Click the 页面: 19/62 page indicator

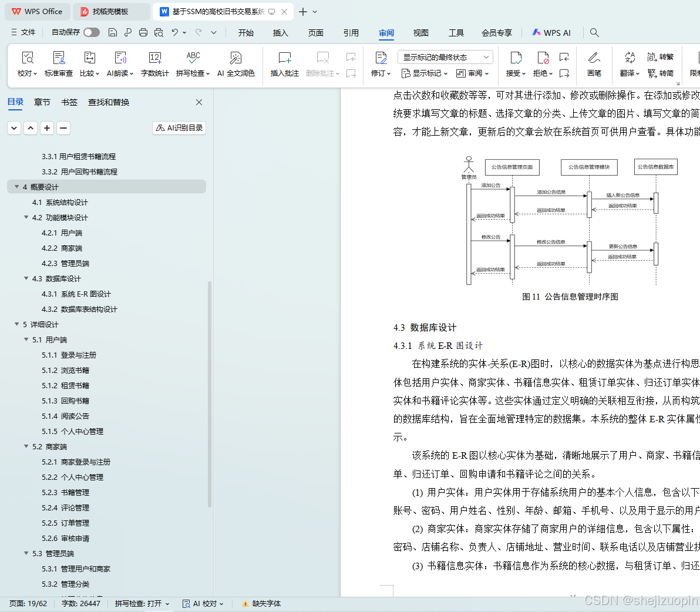click(28, 604)
